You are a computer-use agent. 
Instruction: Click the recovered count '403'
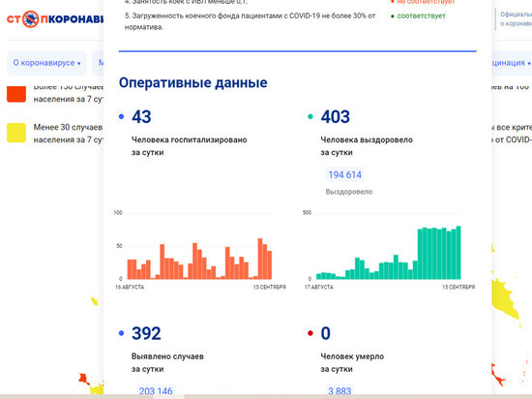(336, 117)
